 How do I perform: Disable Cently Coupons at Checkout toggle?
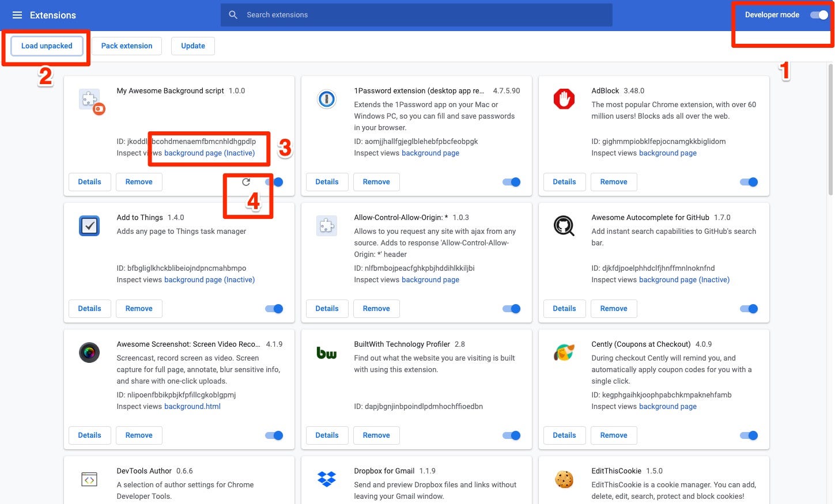pos(749,435)
